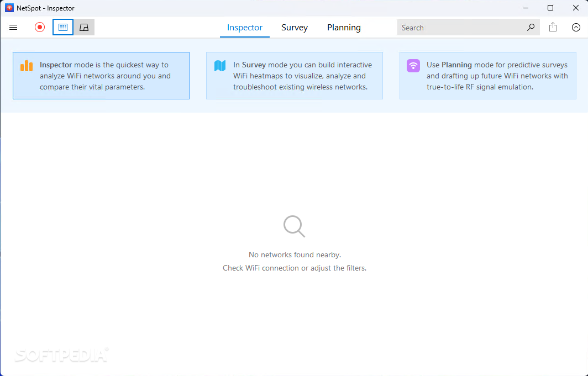Click the large empty-state magnifier icon
The height and width of the screenshot is (376, 588).
point(295,226)
